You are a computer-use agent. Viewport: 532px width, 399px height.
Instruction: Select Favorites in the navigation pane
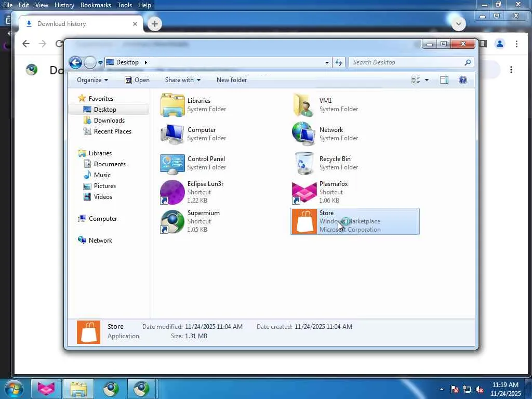pos(101,98)
